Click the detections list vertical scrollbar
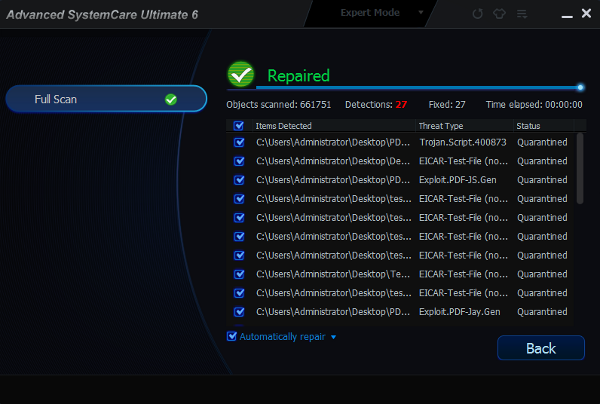This screenshot has width=600, height=404. pyautogui.click(x=580, y=168)
